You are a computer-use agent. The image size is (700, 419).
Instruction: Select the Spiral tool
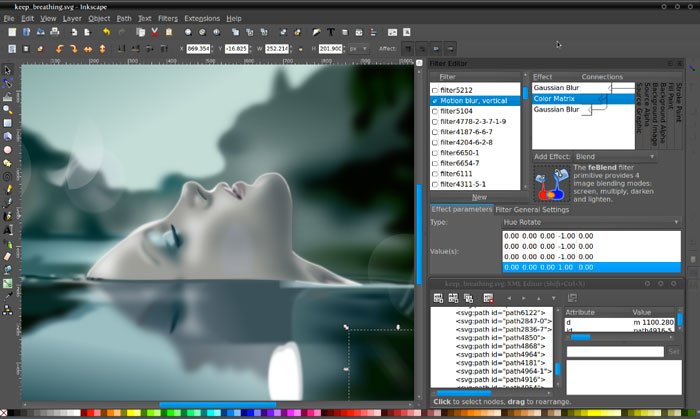(x=8, y=177)
